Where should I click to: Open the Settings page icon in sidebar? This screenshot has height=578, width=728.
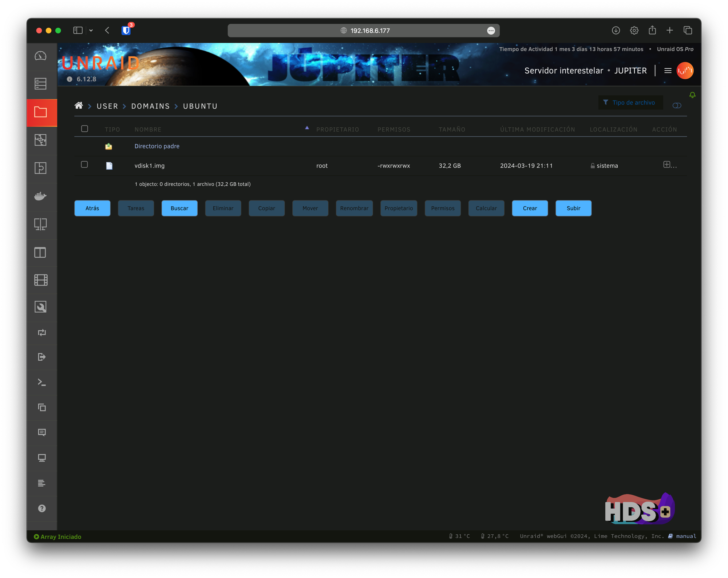click(x=40, y=168)
